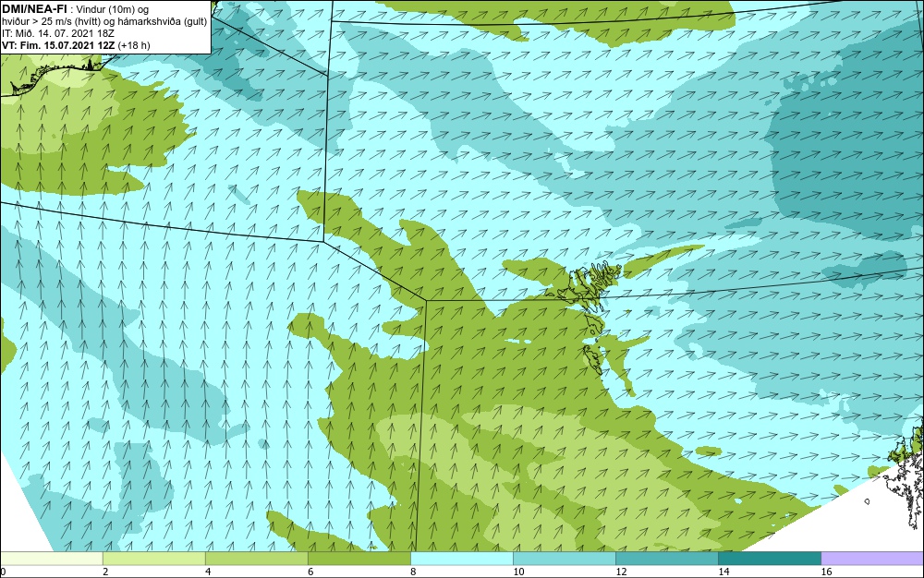The image size is (924, 578).
Task: Click the legend value label 12
Action: tap(621, 572)
